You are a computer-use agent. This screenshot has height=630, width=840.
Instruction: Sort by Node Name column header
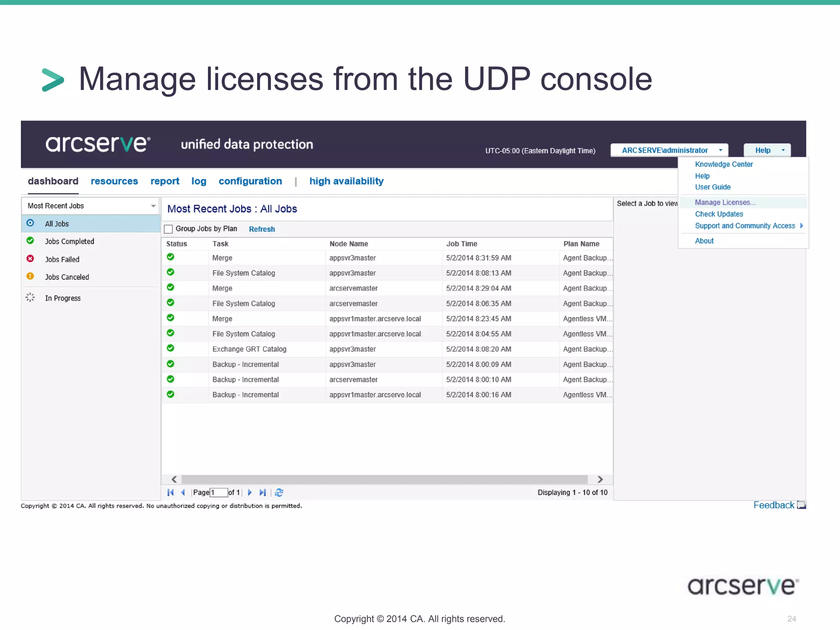pos(349,244)
